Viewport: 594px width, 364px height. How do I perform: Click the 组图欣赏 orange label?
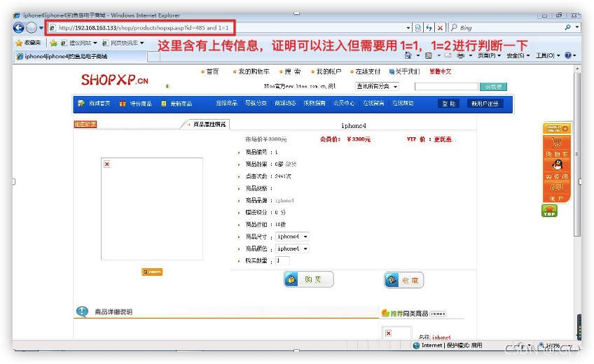[x=85, y=124]
